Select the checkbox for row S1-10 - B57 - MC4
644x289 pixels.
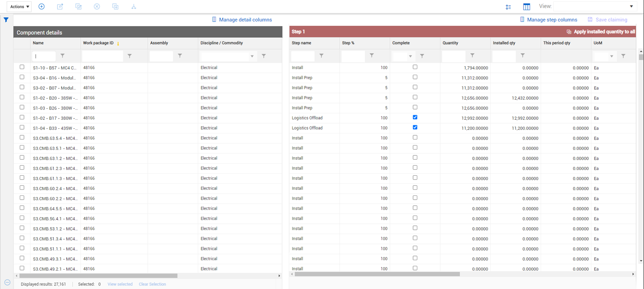tap(22, 67)
